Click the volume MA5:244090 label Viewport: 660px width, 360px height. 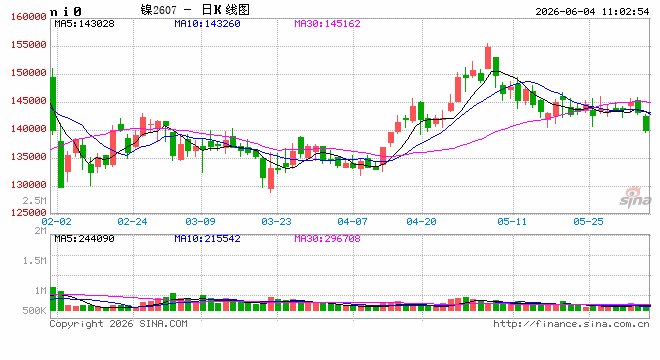(85, 239)
